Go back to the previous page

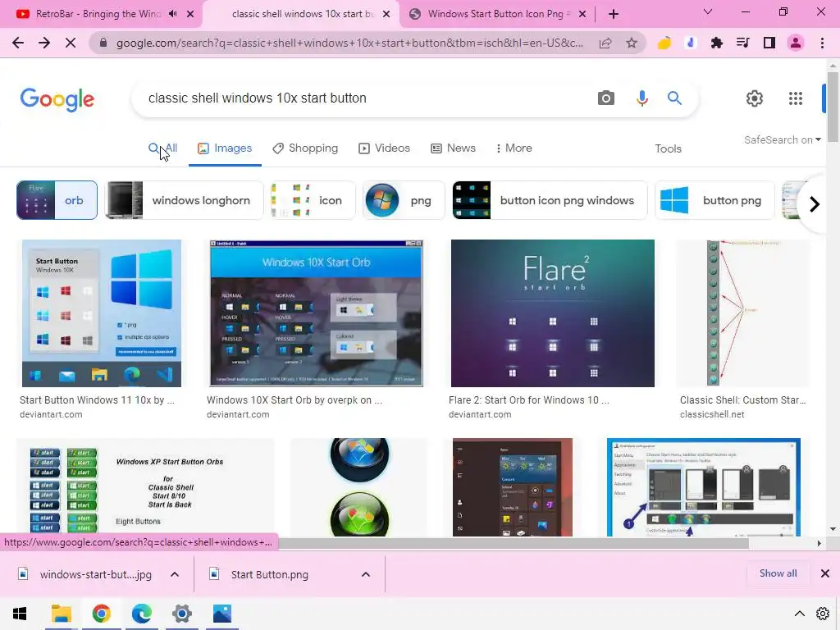[x=18, y=43]
